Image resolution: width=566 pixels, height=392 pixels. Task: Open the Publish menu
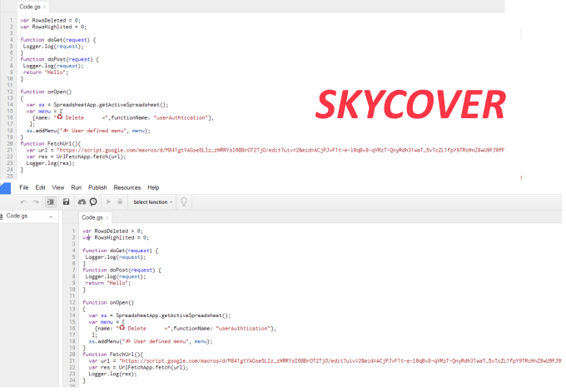(97, 187)
